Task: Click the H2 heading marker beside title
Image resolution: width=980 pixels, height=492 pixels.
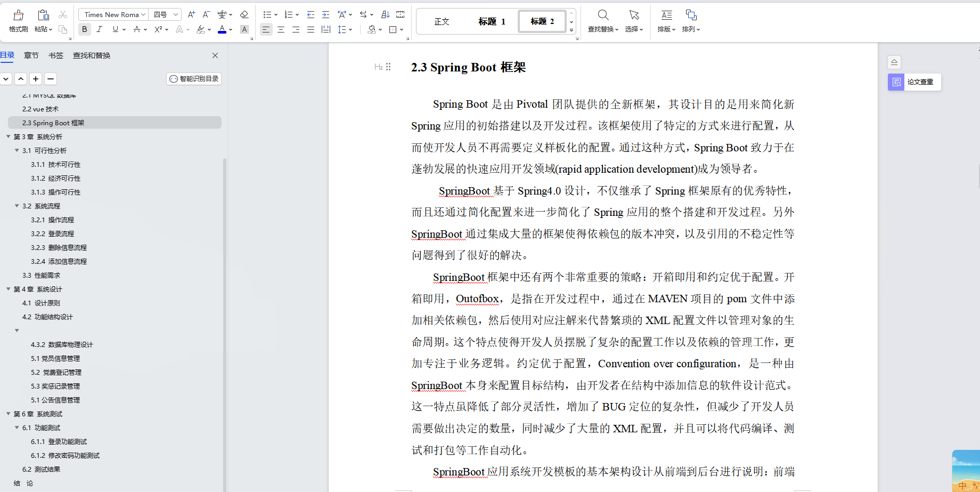Action: [x=378, y=67]
